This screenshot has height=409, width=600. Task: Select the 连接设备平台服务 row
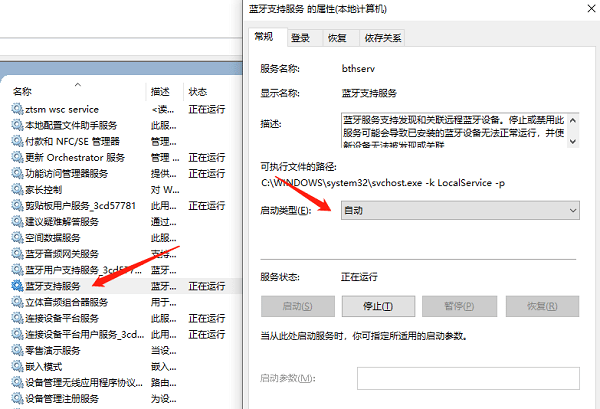(x=67, y=318)
